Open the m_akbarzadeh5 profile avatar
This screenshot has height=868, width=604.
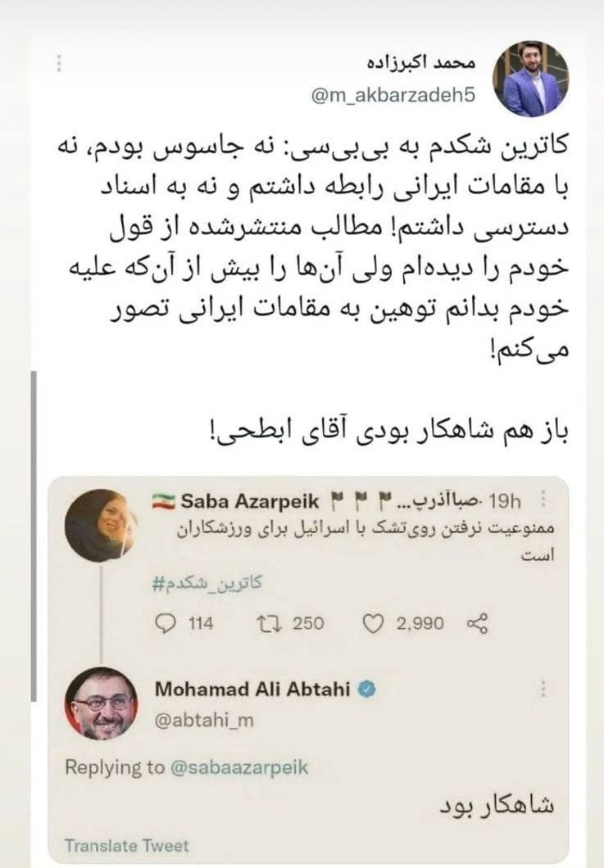pyautogui.click(x=530, y=79)
